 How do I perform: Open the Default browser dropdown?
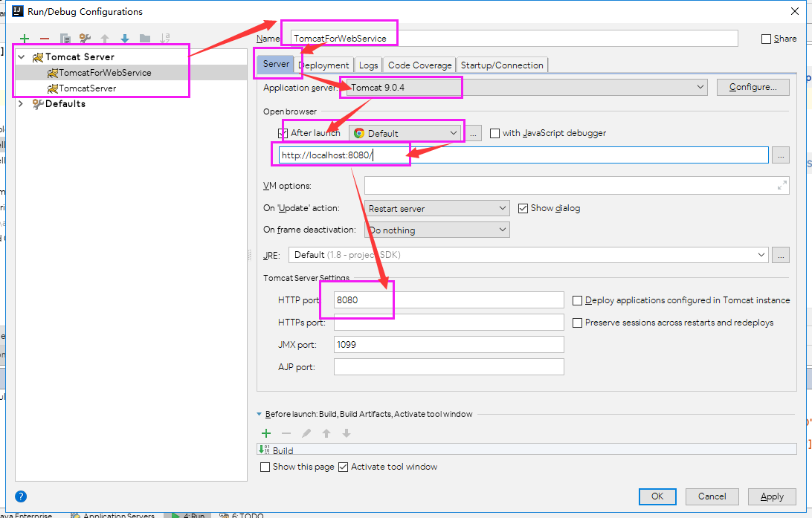[405, 134]
